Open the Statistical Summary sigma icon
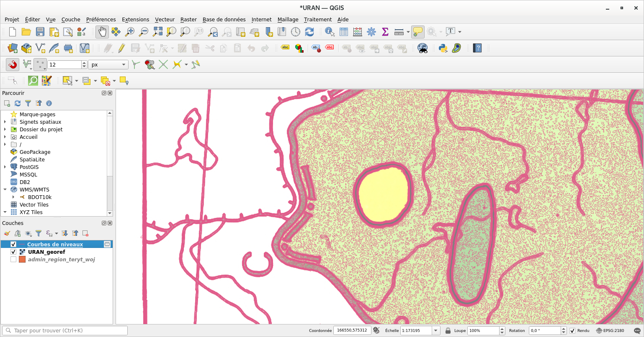This screenshot has height=337, width=644. [x=384, y=31]
